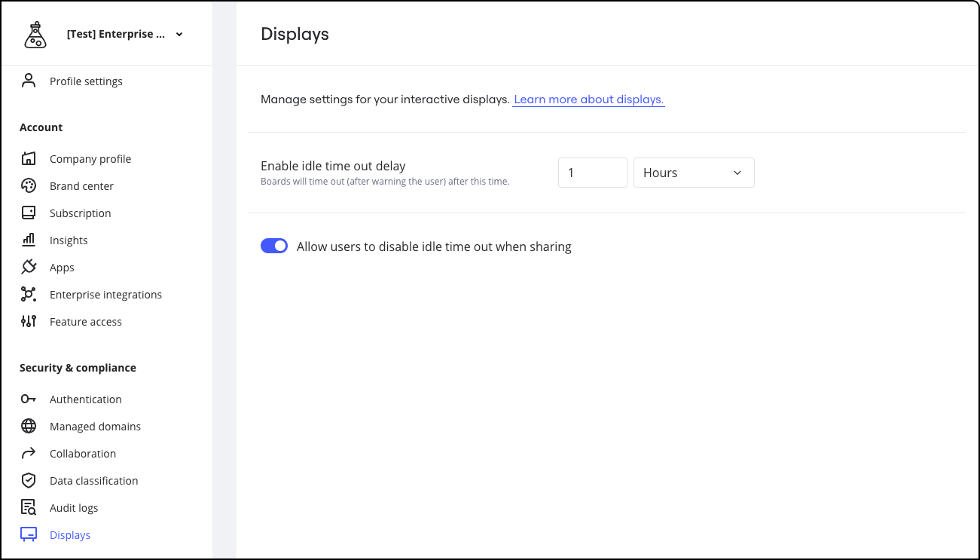Viewport: 980px width, 560px height.
Task: Click the Audit logs document icon
Action: (x=29, y=508)
